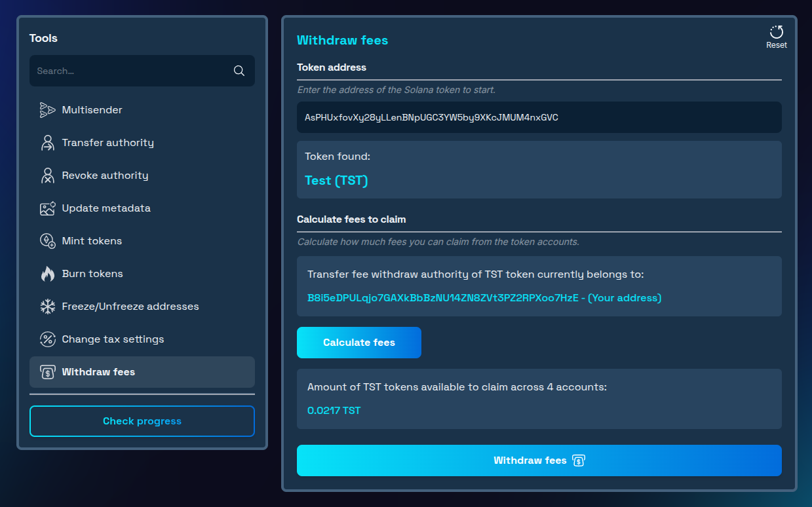Click the Withdraw fees page heading
Screen dimensions: 812x507
pos(343,41)
